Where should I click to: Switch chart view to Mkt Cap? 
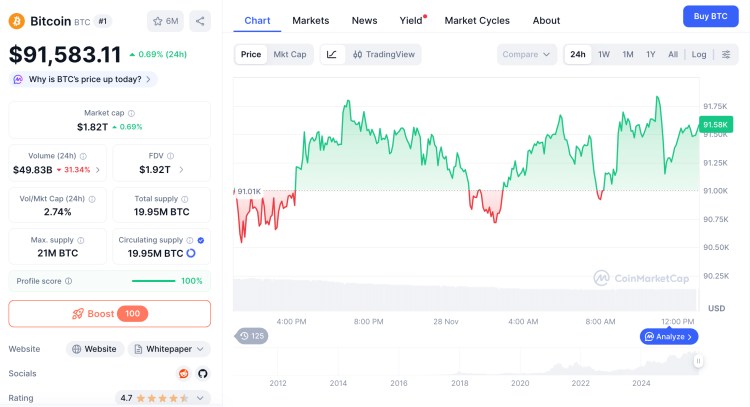click(290, 54)
